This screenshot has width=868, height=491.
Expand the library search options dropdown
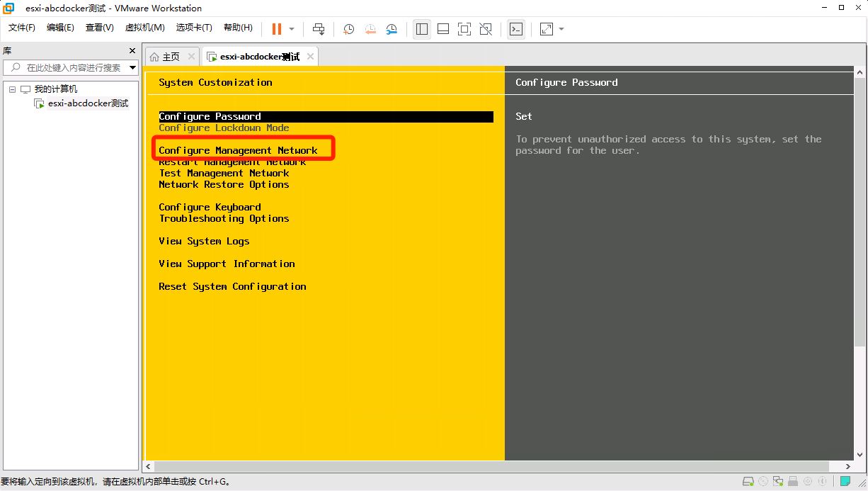132,68
